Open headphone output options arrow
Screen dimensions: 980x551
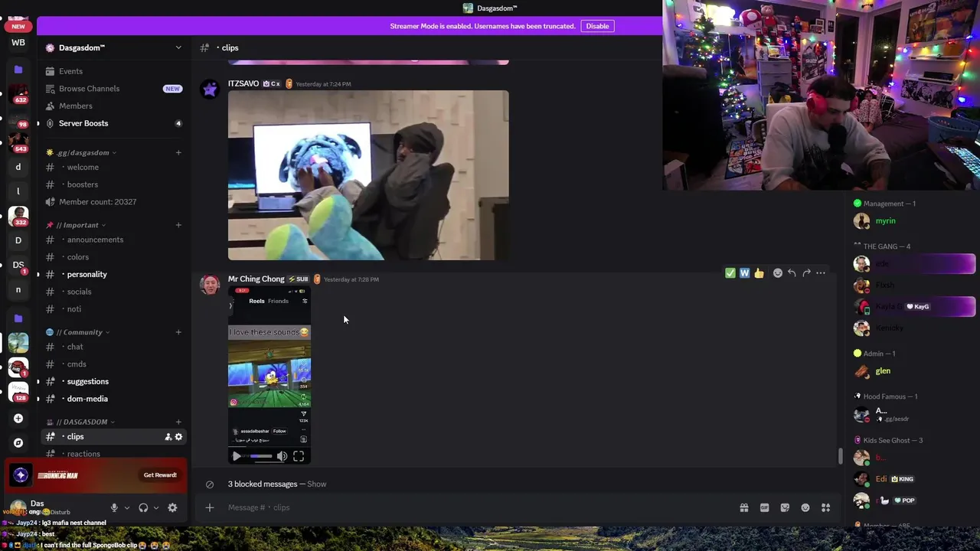tap(156, 507)
